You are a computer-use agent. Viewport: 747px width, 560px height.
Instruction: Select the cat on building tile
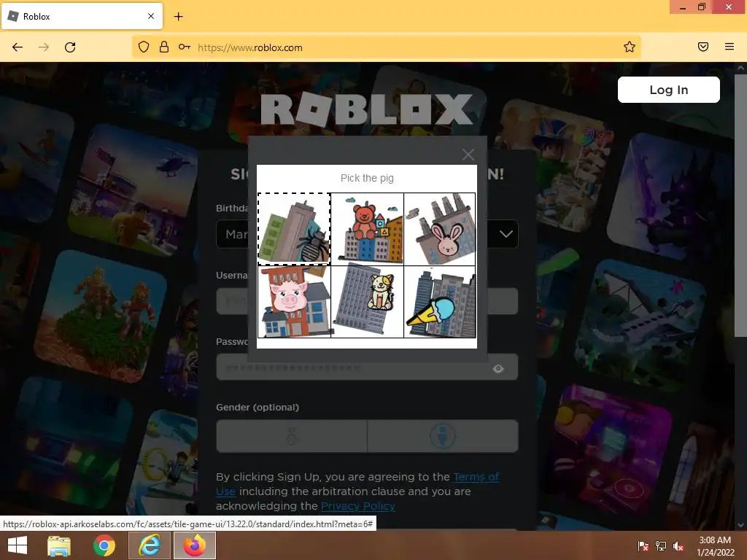368,302
